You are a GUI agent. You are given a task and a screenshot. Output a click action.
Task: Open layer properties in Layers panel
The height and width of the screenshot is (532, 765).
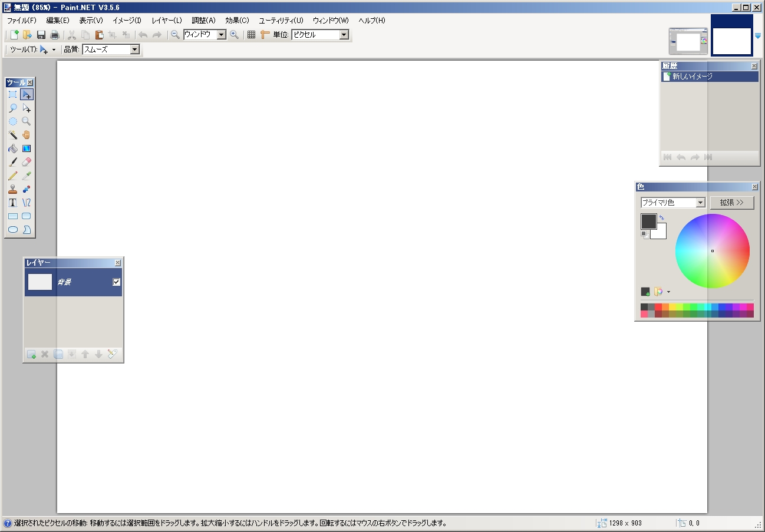113,354
